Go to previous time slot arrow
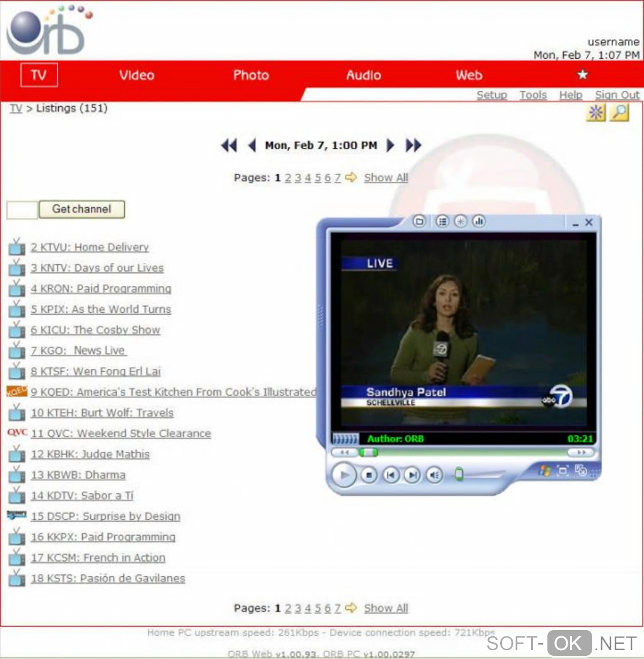This screenshot has width=644, height=659. [252, 145]
